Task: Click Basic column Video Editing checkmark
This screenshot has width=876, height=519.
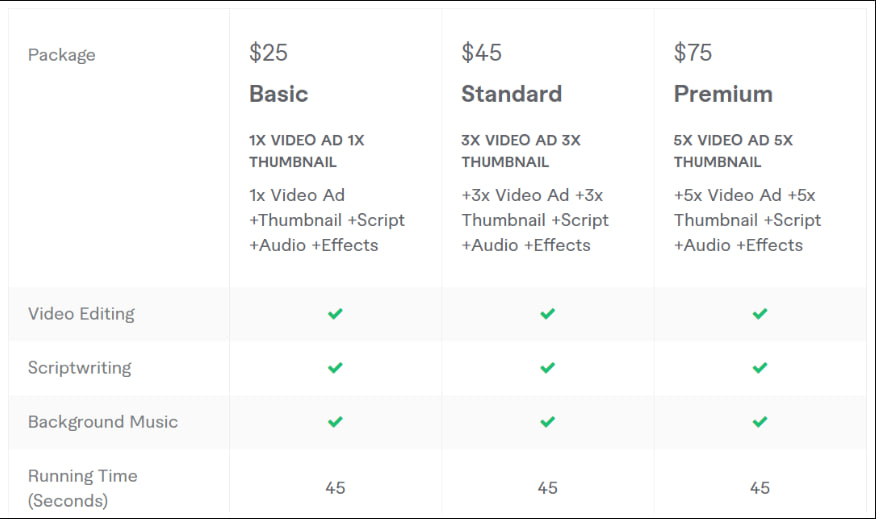Action: pyautogui.click(x=335, y=314)
